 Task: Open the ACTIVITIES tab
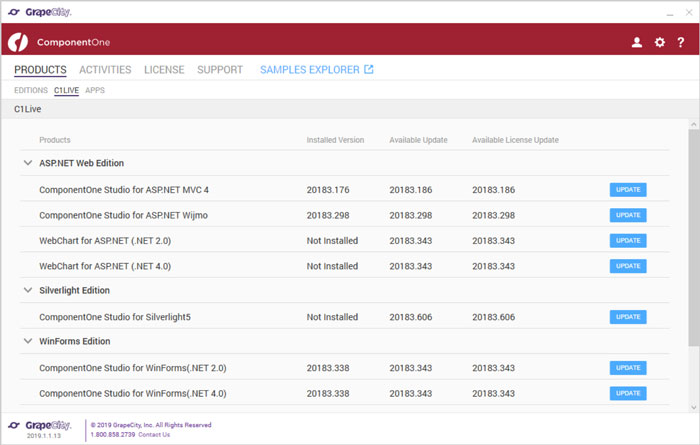[x=105, y=70]
